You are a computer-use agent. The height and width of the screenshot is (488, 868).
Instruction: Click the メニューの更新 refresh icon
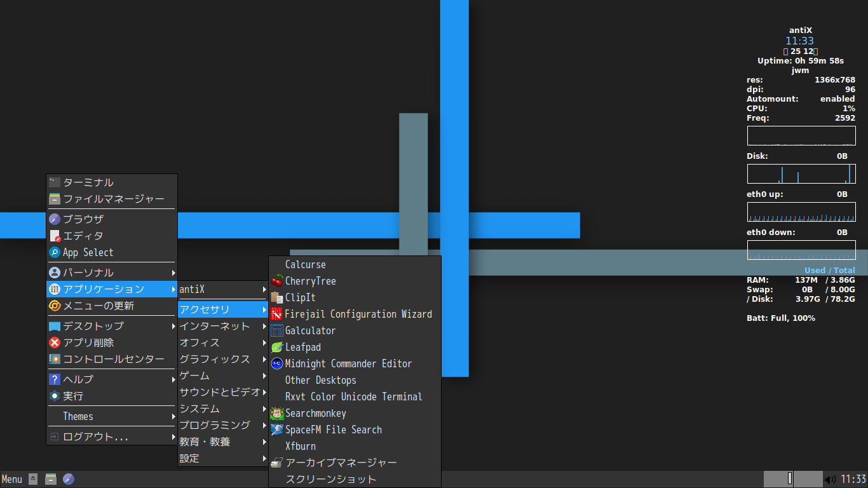(55, 306)
